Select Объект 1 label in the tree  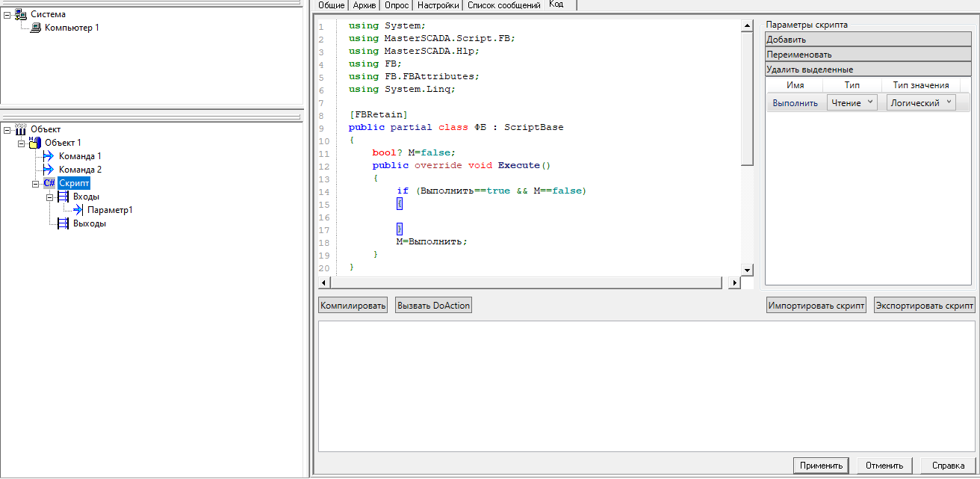(63, 143)
